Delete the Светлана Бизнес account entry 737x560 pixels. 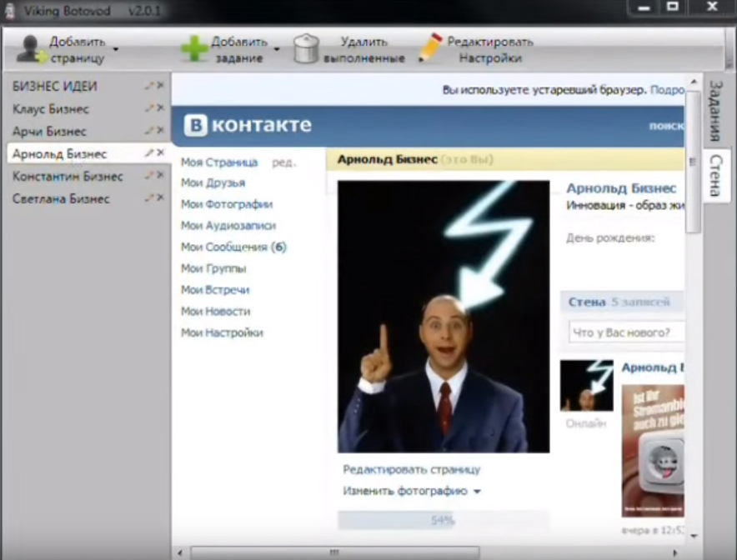[160, 198]
